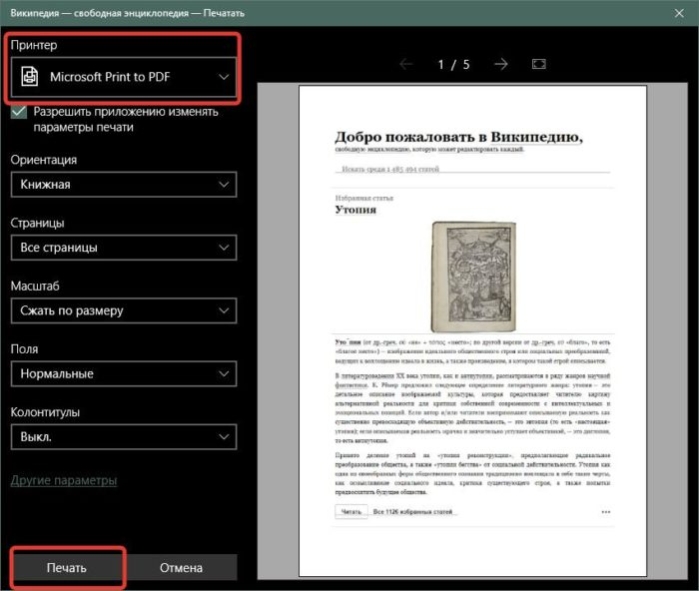Expand the Поля dropdown showing Нормальные
Screen dimensions: 699x591
123,373
